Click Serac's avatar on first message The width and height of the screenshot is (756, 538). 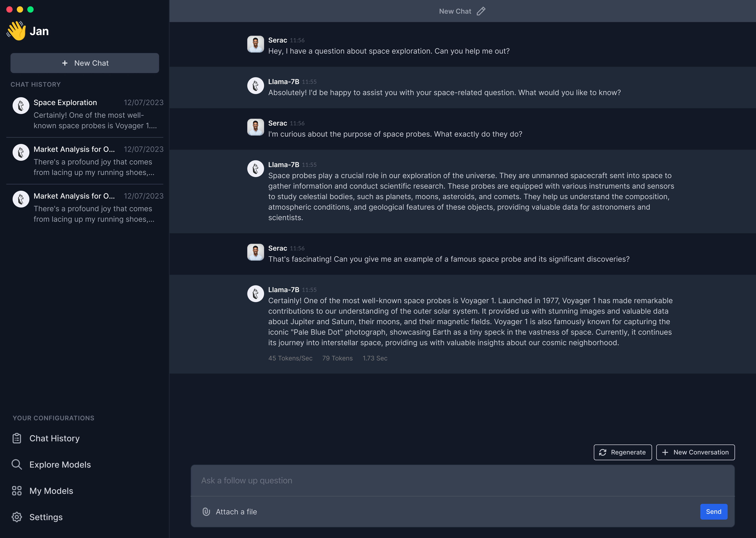255,44
